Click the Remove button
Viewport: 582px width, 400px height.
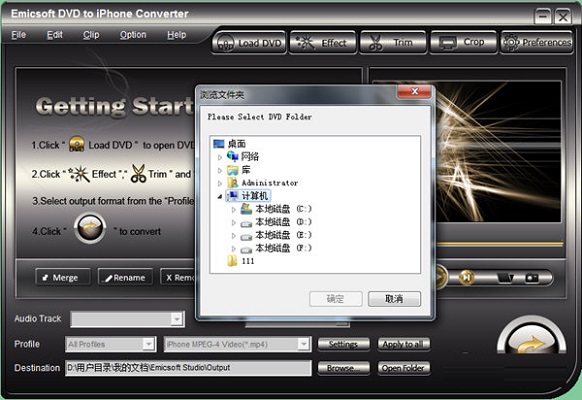pyautogui.click(x=178, y=277)
